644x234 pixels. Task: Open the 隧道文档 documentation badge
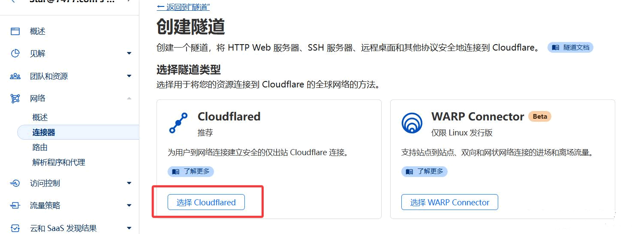[x=570, y=48]
